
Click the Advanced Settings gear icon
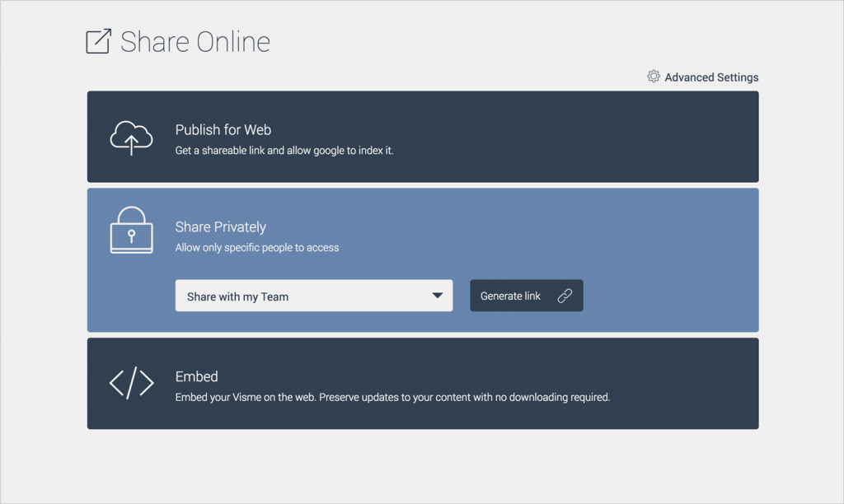(x=654, y=77)
